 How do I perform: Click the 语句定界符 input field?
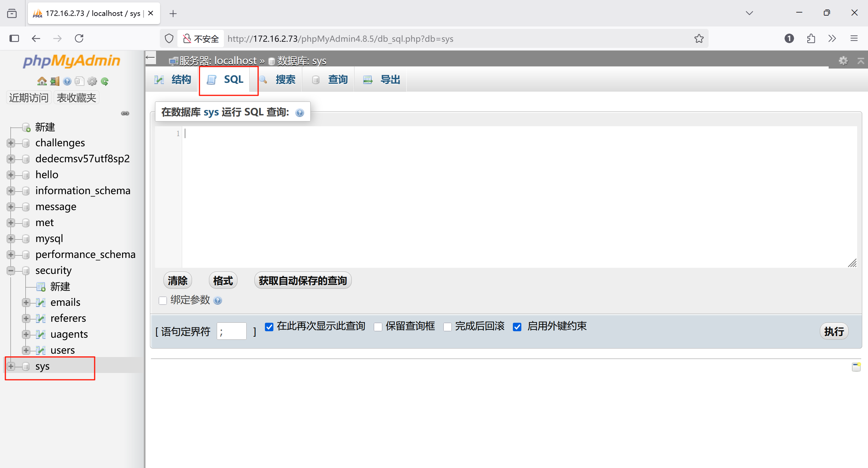pyautogui.click(x=231, y=331)
